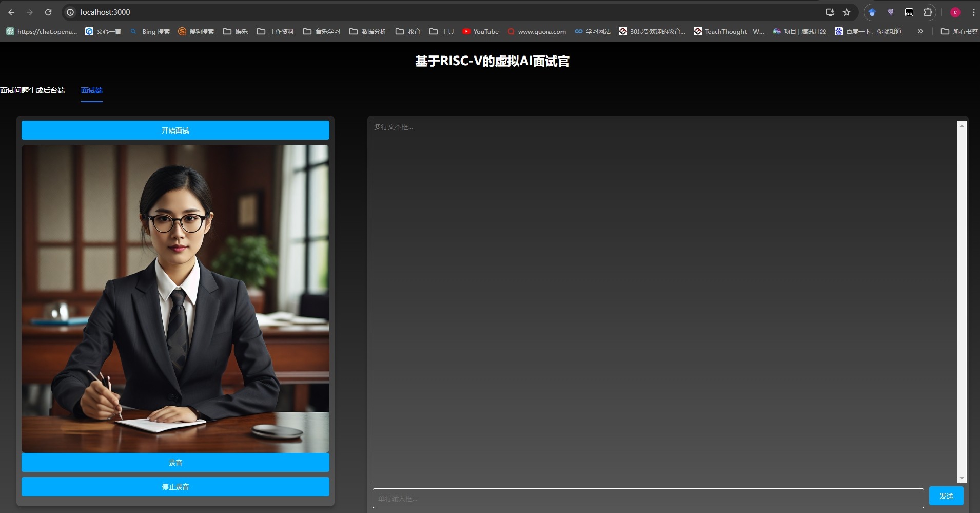
Task: Focus the single-line input field
Action: [x=648, y=498]
